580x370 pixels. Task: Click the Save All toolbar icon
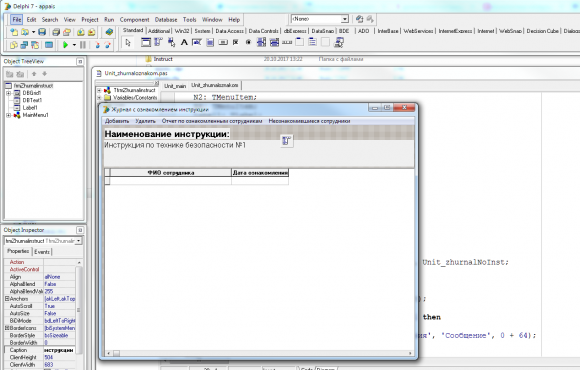tap(56, 32)
